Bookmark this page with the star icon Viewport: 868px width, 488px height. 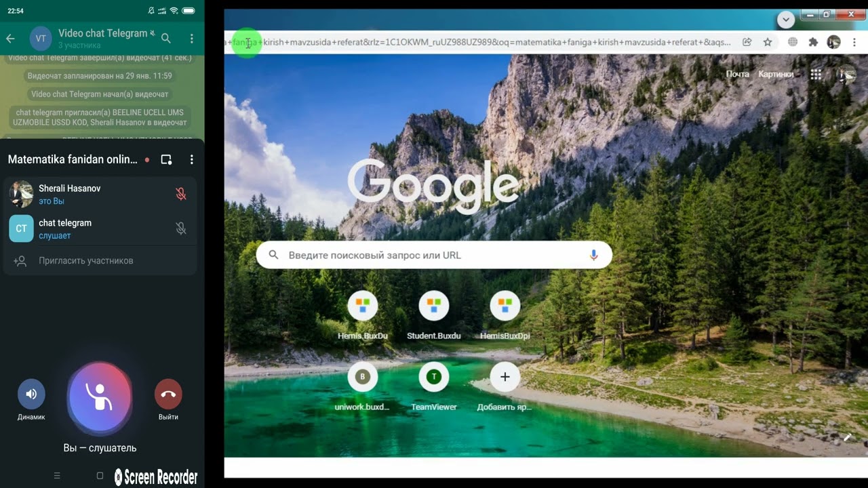[x=768, y=42]
